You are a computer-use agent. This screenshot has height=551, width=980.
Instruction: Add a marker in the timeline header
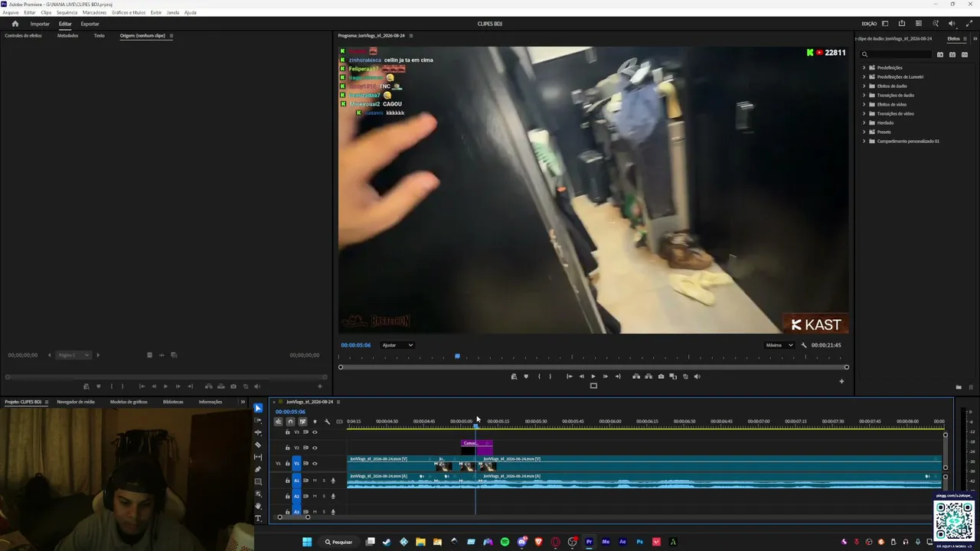pos(315,422)
